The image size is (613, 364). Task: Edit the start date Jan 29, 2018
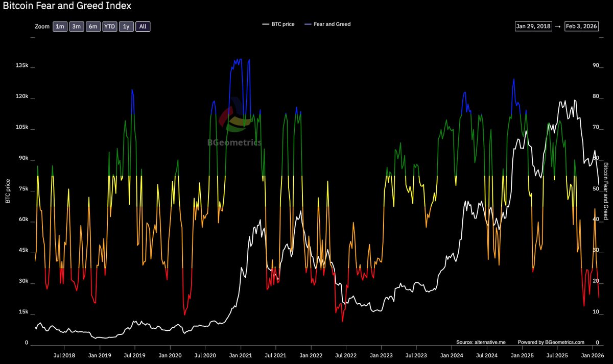coord(533,27)
